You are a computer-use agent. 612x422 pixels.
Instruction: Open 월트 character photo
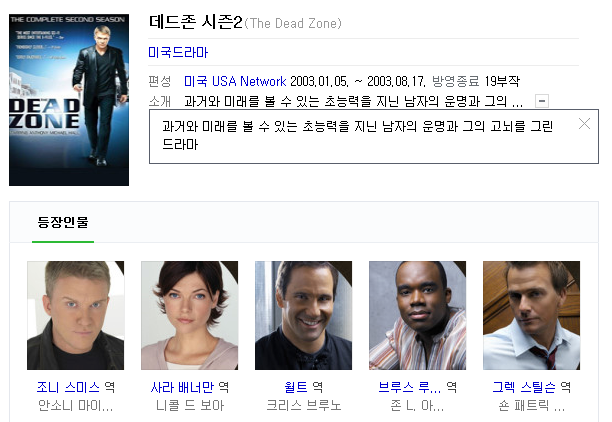(304, 315)
